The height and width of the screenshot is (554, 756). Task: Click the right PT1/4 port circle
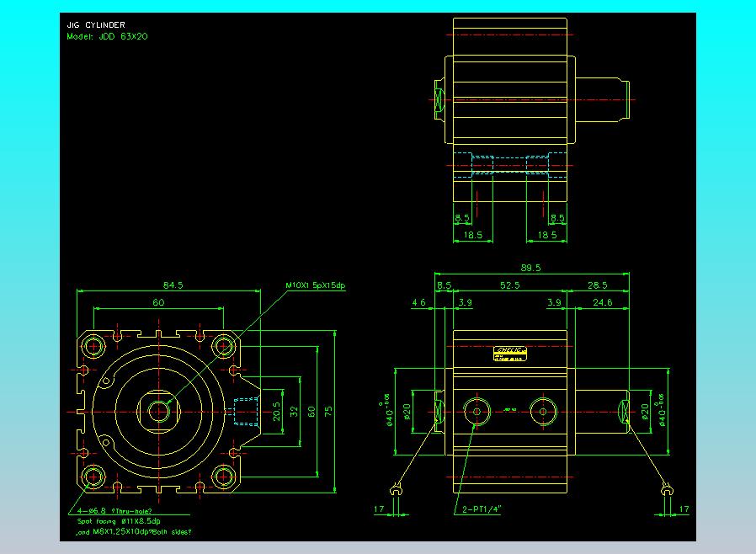pos(543,412)
